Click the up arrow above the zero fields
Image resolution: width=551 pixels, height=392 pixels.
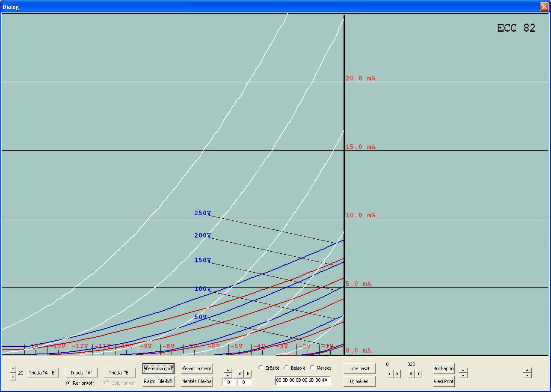coord(228,371)
